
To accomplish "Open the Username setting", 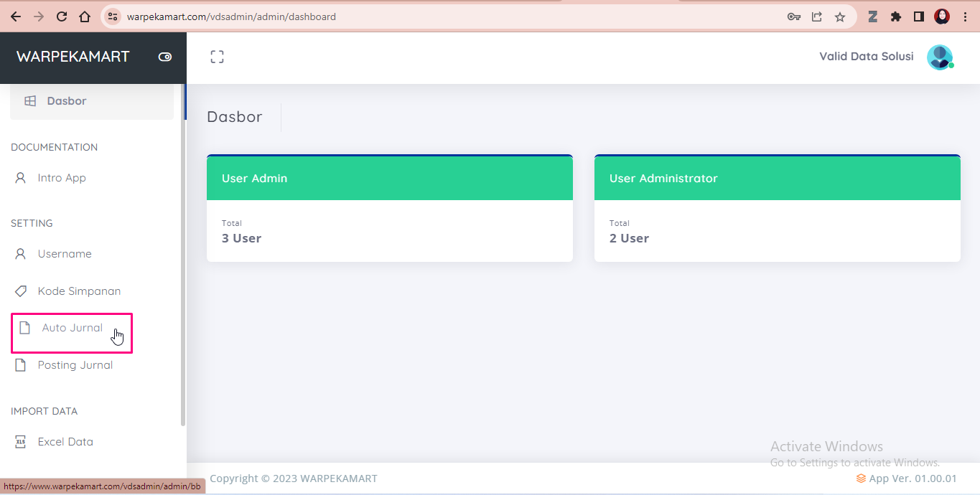I will click(65, 254).
